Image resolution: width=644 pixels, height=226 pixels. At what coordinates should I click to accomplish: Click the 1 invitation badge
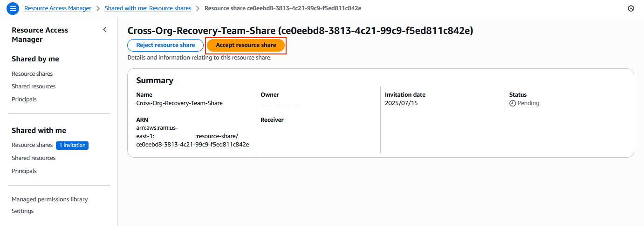point(72,145)
